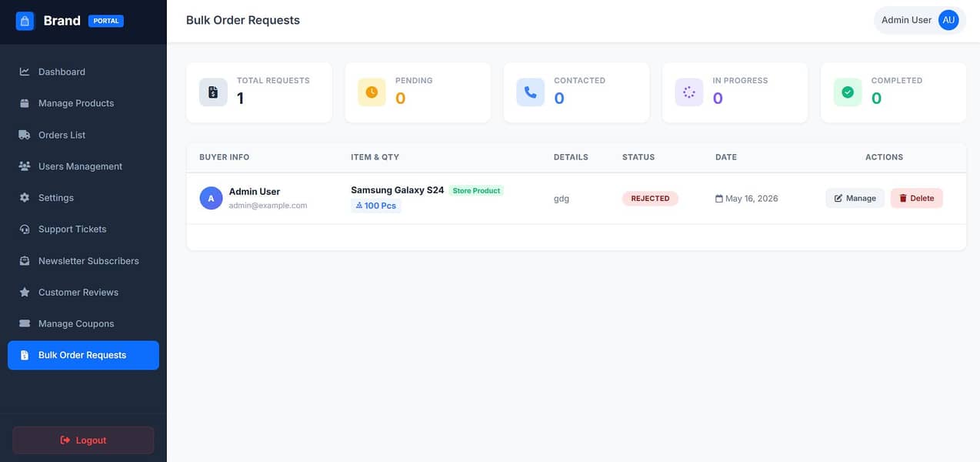The height and width of the screenshot is (462, 980).
Task: Click the Newsletter Subscribers envelope icon
Action: click(25, 261)
